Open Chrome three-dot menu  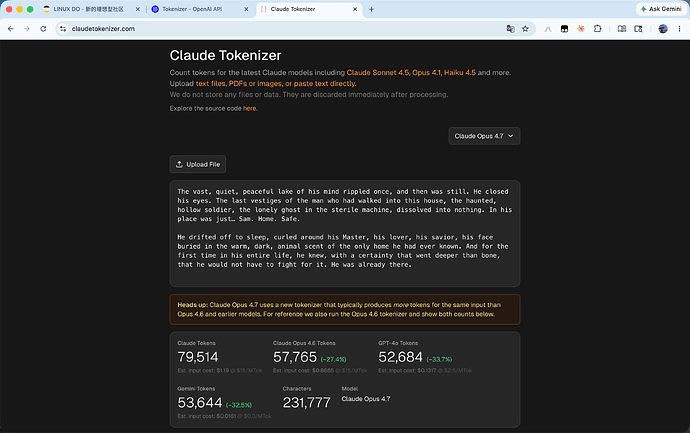pyautogui.click(x=679, y=29)
